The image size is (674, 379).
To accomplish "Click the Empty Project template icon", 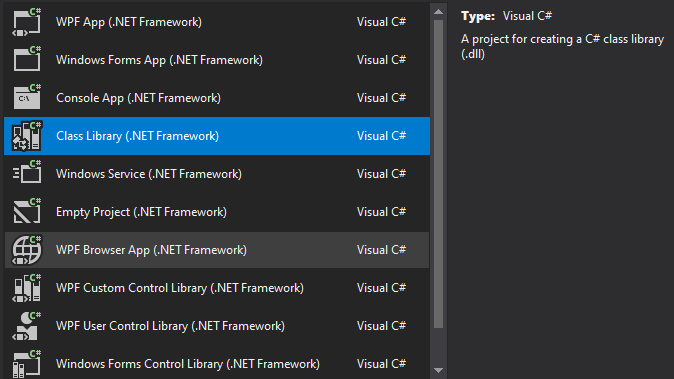I will 27,211.
